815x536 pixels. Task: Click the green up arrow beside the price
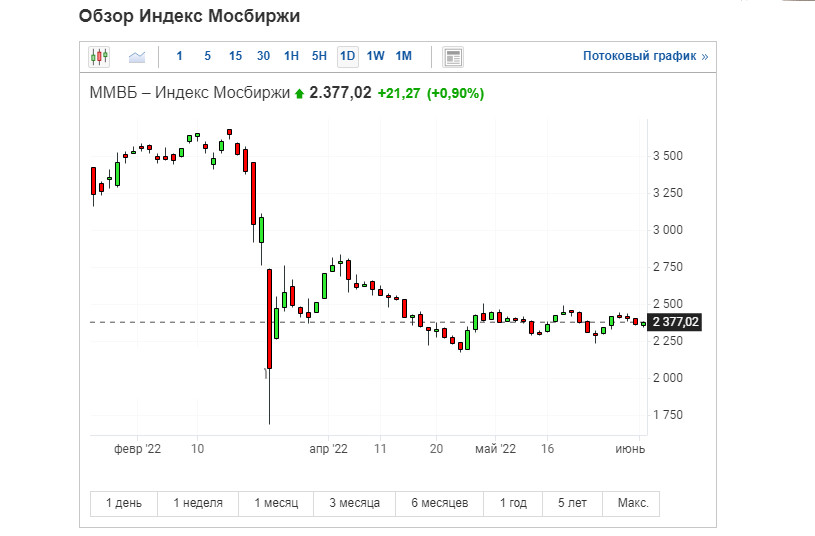click(299, 94)
